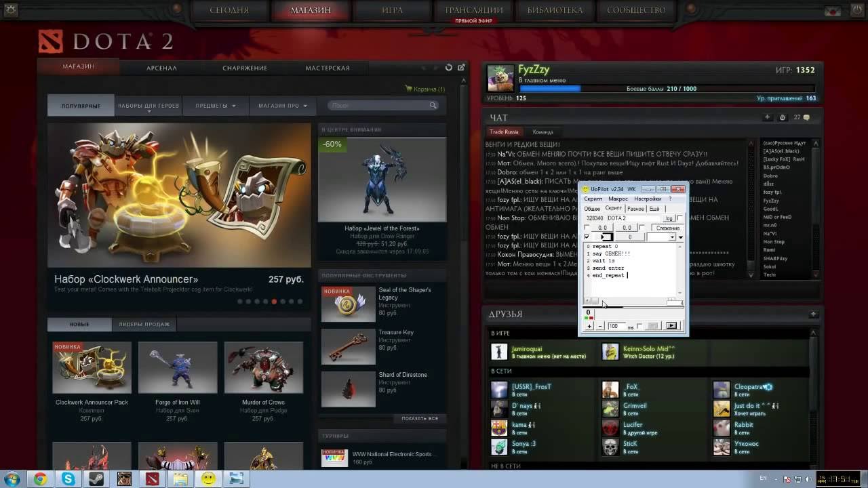Open the Windows Start menu
The width and height of the screenshot is (868, 488).
12,479
